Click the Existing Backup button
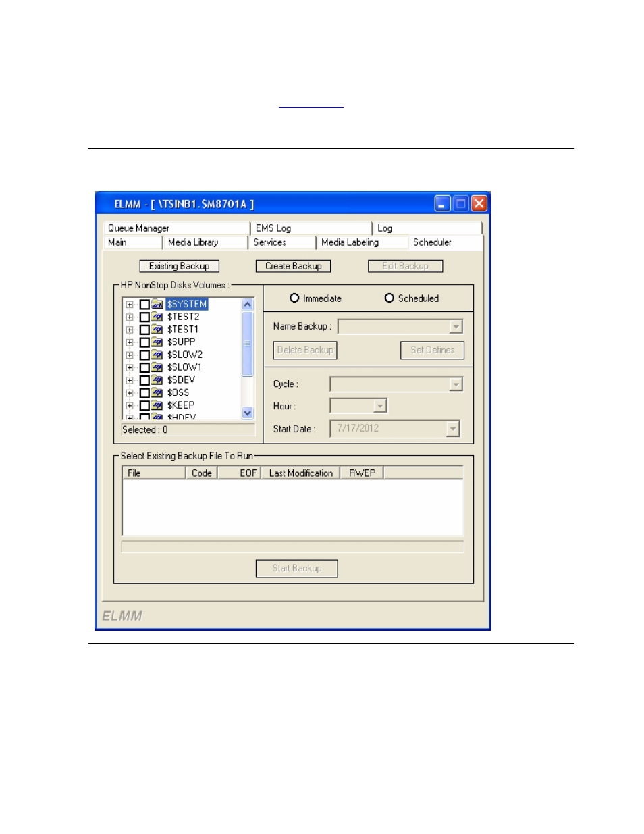The image size is (644, 834). coord(180,266)
